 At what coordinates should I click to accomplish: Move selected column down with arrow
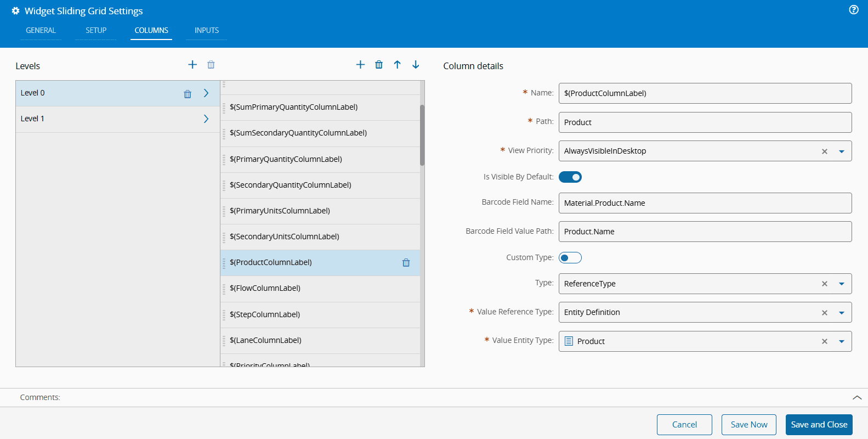click(x=416, y=65)
